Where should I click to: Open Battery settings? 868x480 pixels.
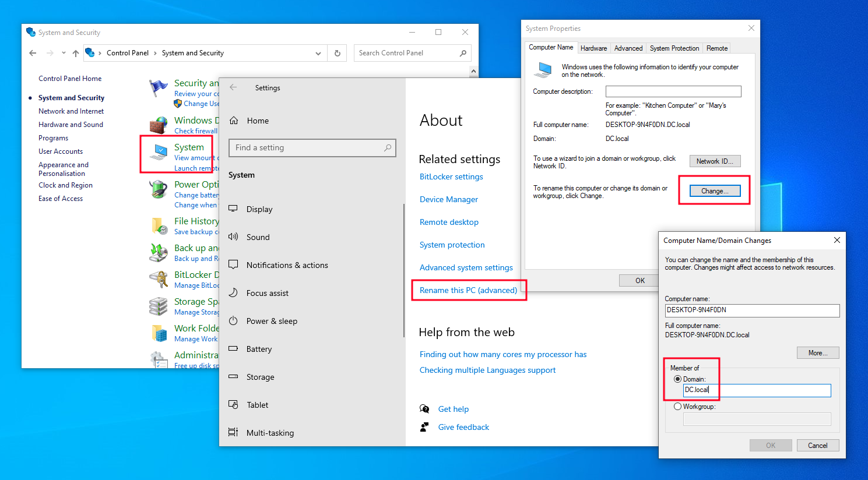260,348
